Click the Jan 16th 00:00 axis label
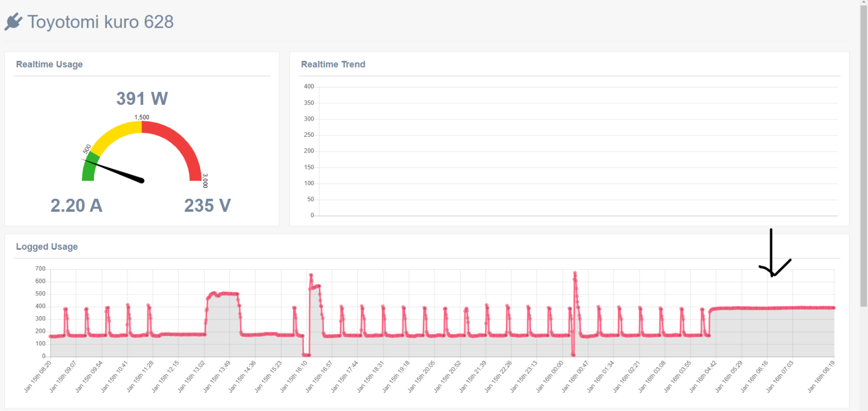This screenshot has height=411, width=868. coord(550,376)
